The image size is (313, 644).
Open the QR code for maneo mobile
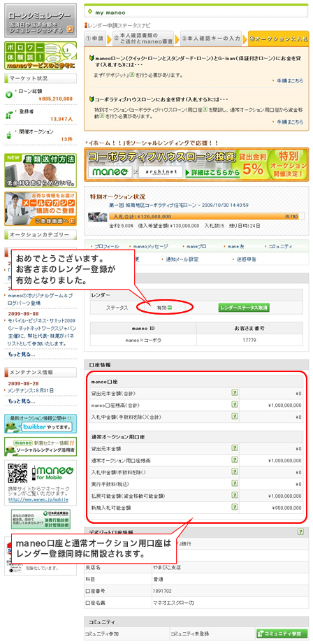(17, 473)
